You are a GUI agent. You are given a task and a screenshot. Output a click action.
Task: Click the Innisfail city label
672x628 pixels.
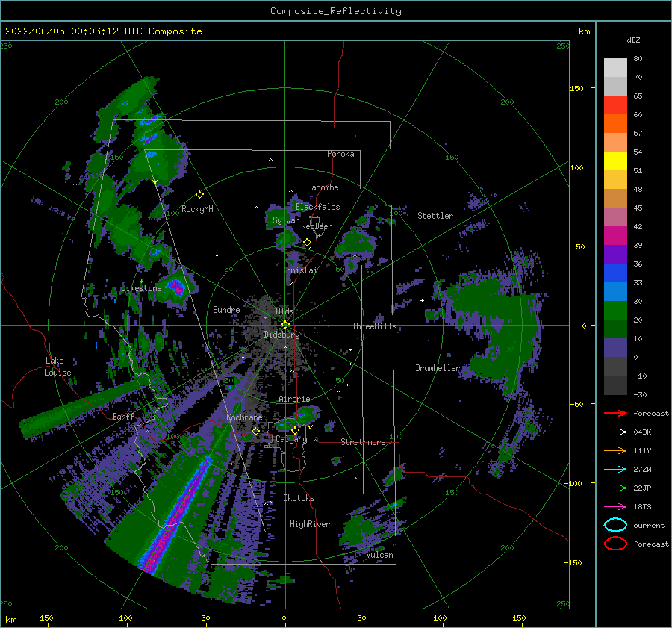302,270
